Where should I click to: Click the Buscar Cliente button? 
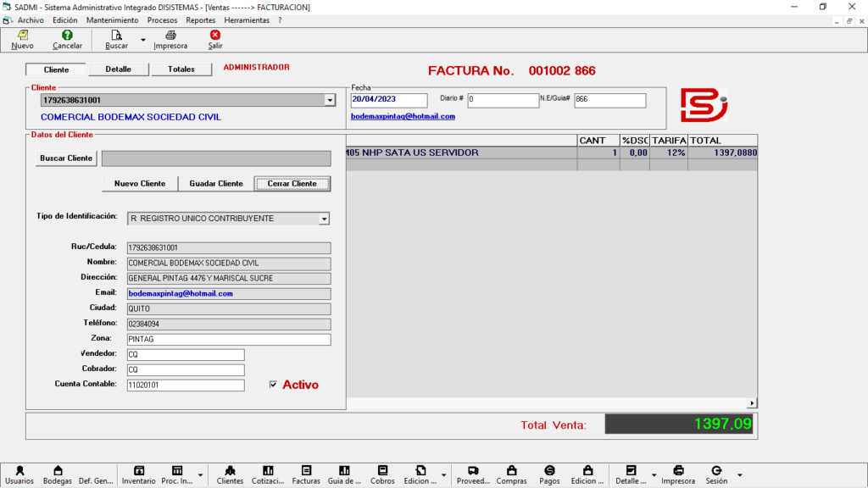click(x=66, y=158)
